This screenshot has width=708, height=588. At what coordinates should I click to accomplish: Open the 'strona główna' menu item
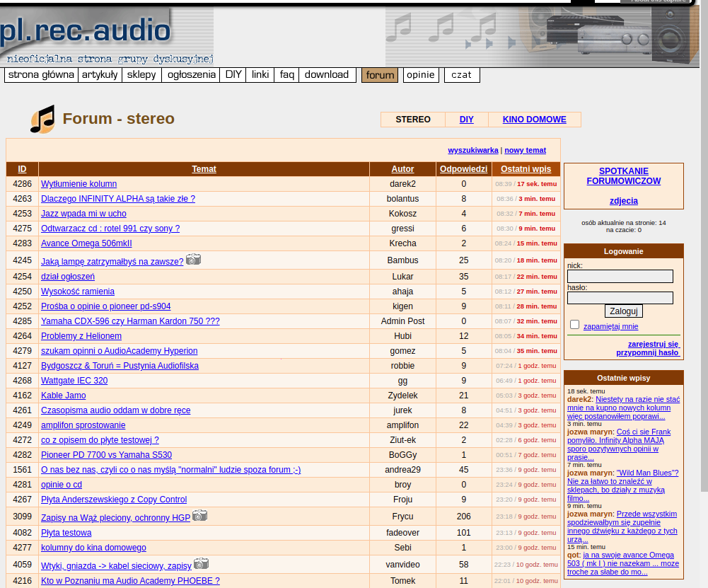tap(41, 75)
